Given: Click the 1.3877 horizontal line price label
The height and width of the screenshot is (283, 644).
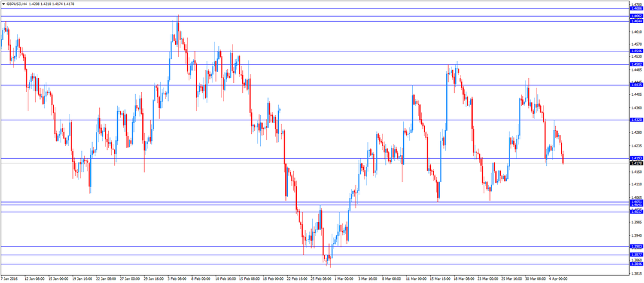Looking at the screenshot, I should [636, 255].
